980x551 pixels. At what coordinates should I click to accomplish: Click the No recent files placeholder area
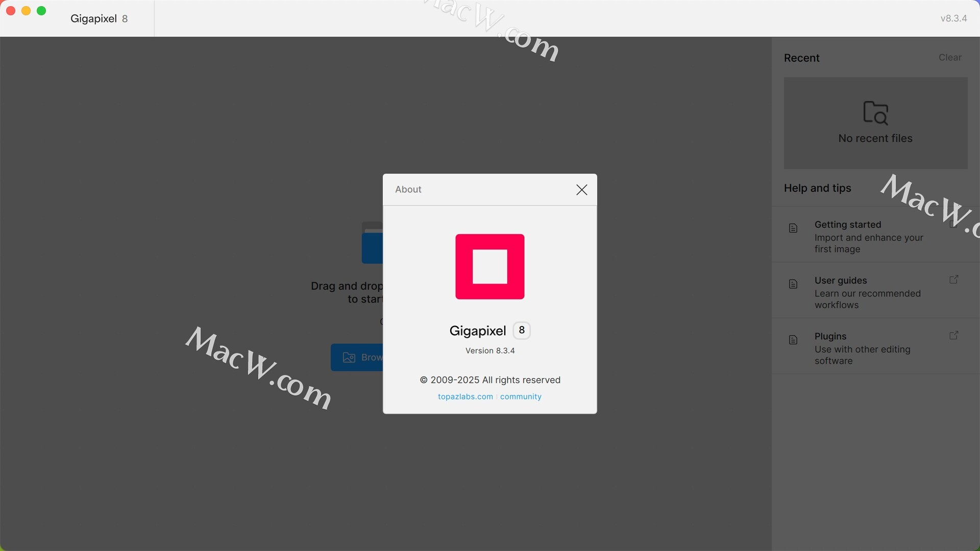click(875, 123)
